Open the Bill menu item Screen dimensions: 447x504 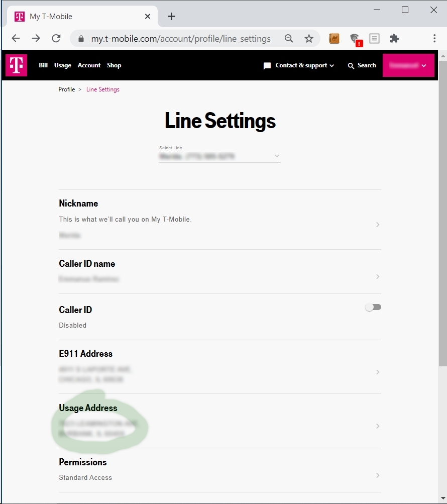point(43,65)
